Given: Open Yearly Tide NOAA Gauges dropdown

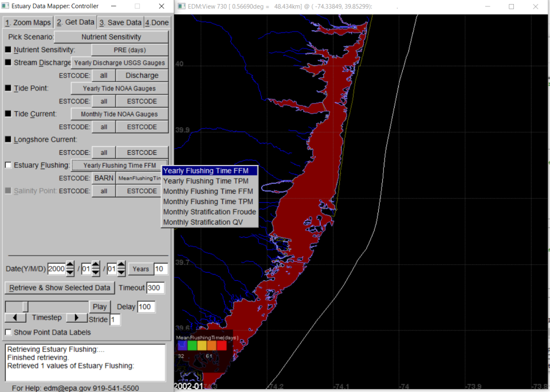Looking at the screenshot, I should pyautogui.click(x=119, y=88).
